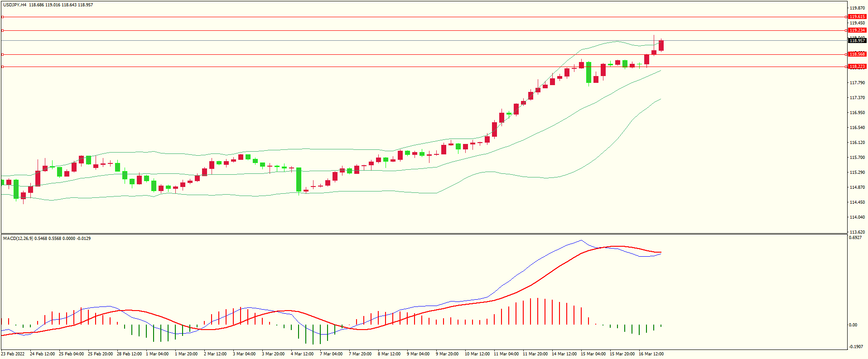Image resolution: width=868 pixels, height=359 pixels.
Task: Click the 3 Mar 04:00 time label
Action: click(244, 354)
